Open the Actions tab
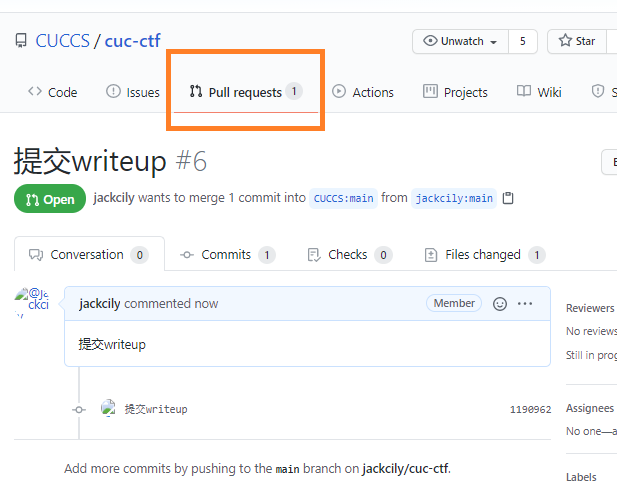The image size is (617, 488). [362, 92]
